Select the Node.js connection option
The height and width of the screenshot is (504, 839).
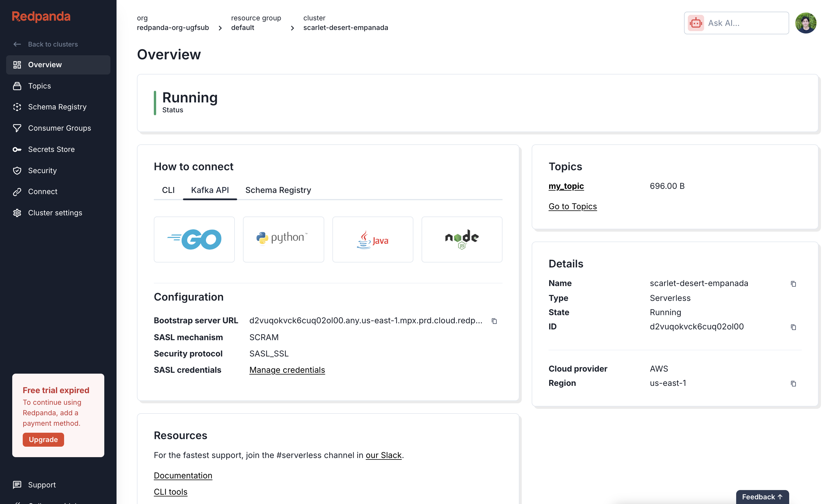[462, 239]
